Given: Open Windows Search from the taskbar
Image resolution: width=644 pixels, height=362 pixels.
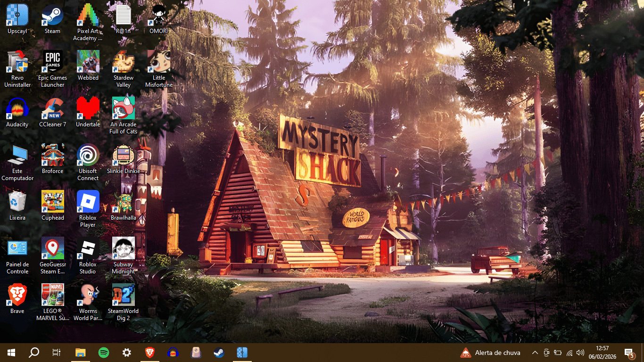Looking at the screenshot, I should (34, 353).
